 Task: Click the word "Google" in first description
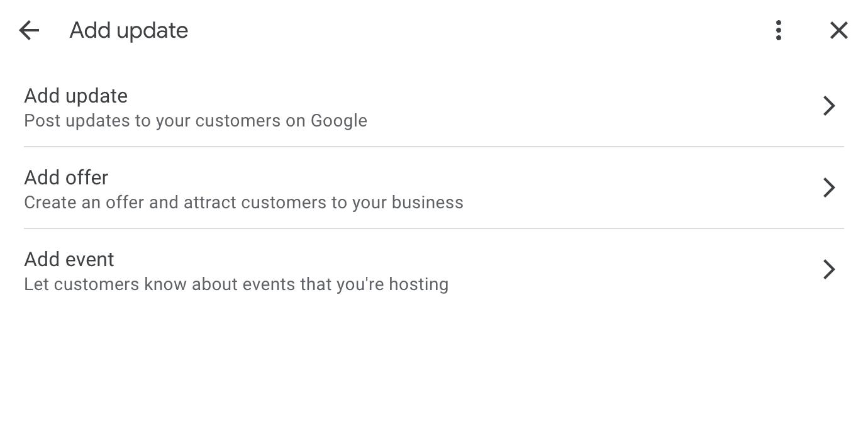point(339,121)
